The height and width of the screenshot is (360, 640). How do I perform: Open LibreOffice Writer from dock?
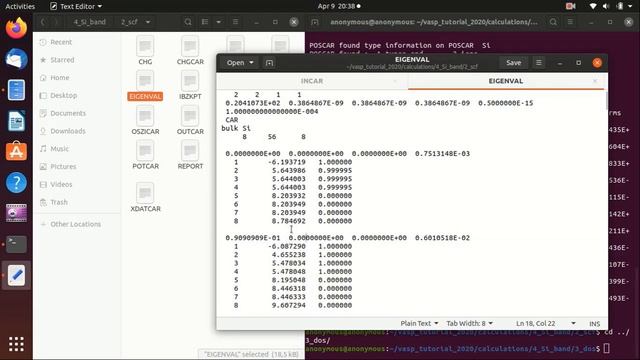point(16,121)
